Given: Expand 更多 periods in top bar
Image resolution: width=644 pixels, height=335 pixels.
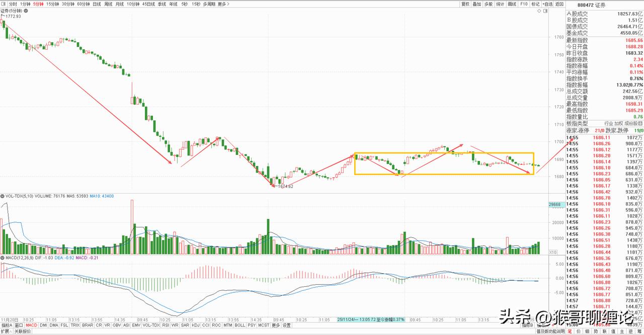Looking at the screenshot, I should 223,4.
